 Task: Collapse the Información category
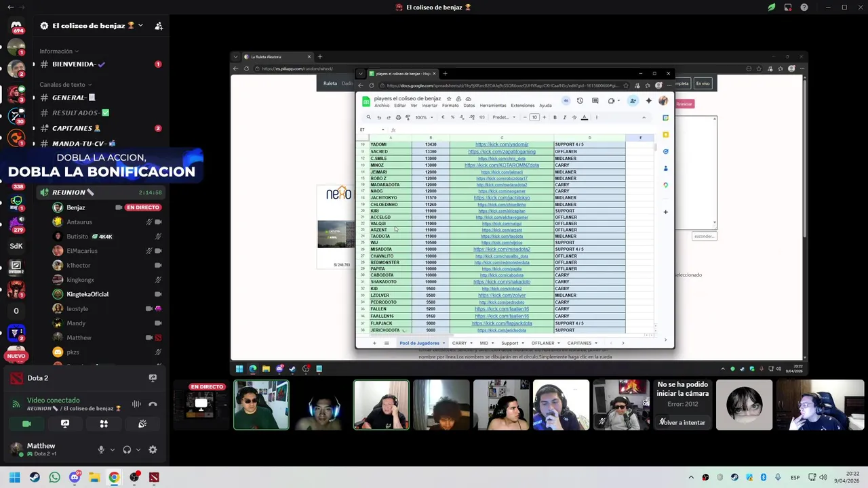(x=58, y=51)
